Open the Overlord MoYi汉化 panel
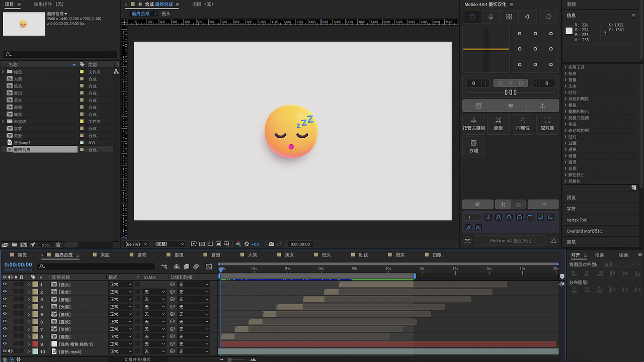Viewport: 644px width, 362px height. click(x=584, y=231)
